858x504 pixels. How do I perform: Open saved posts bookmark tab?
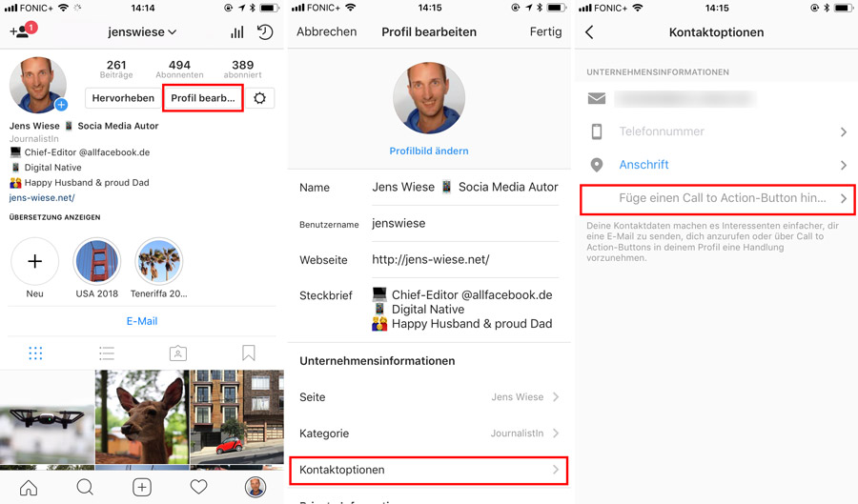(x=249, y=353)
